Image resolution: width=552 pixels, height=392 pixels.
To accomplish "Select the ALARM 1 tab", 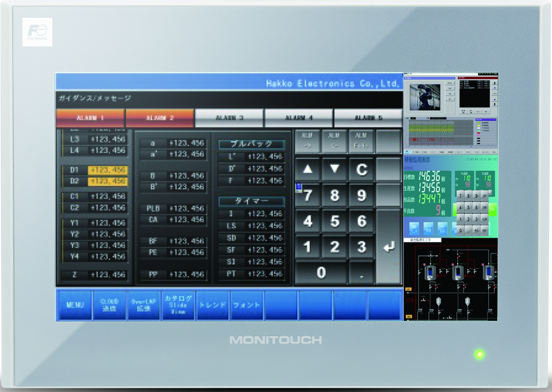I will (x=90, y=118).
